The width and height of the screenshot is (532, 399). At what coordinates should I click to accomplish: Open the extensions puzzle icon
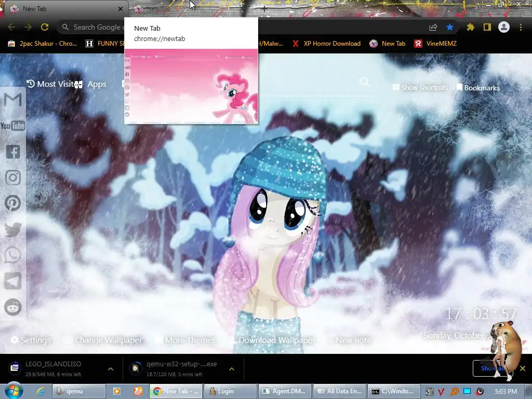(x=470, y=28)
